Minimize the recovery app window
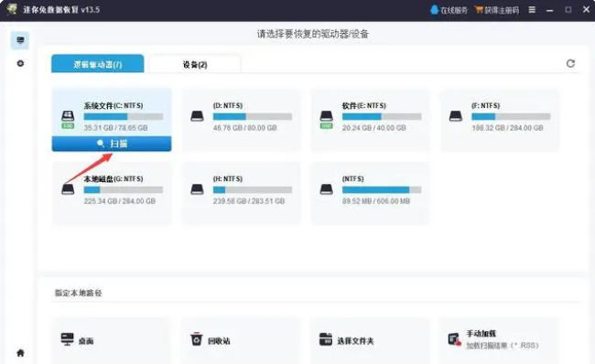595x364 pixels. (x=549, y=10)
